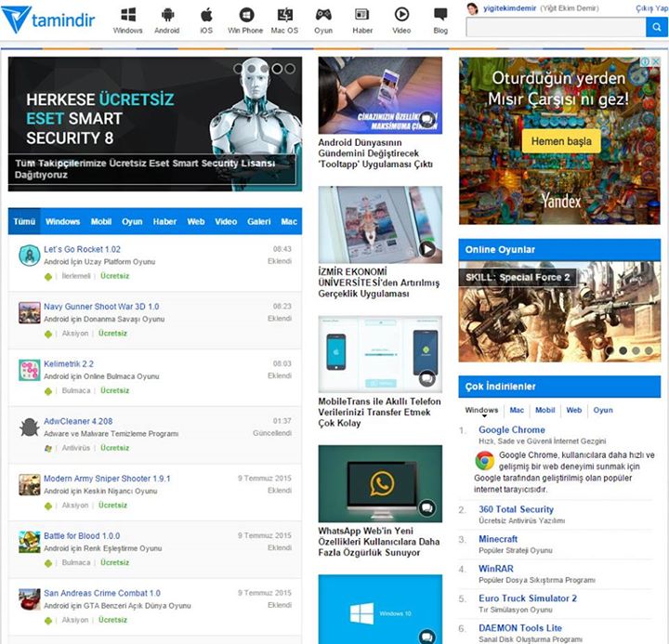Select Oyun tab under Çok İndirilenler

pyautogui.click(x=603, y=410)
